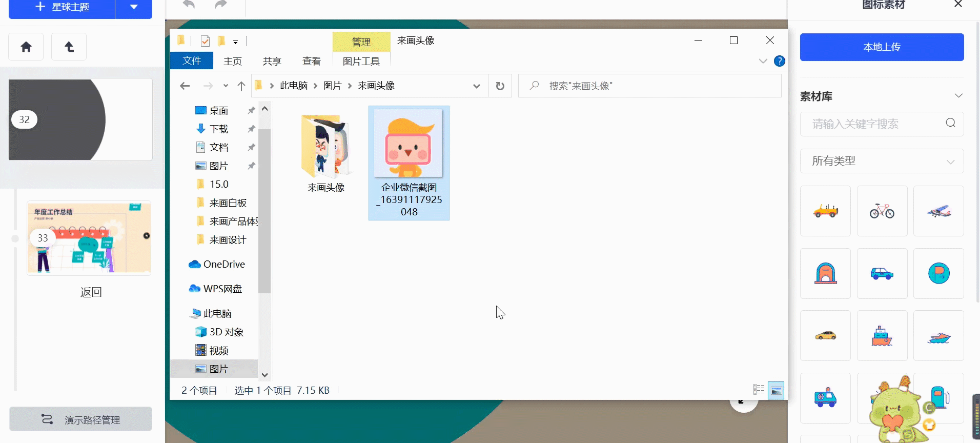This screenshot has width=980, height=443.
Task: Open 桌面 in quick access
Action: tap(219, 110)
